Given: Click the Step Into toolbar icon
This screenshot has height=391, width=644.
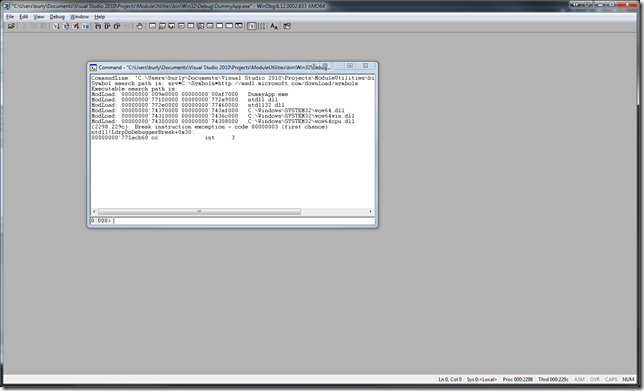Looking at the screenshot, I should pos(98,26).
